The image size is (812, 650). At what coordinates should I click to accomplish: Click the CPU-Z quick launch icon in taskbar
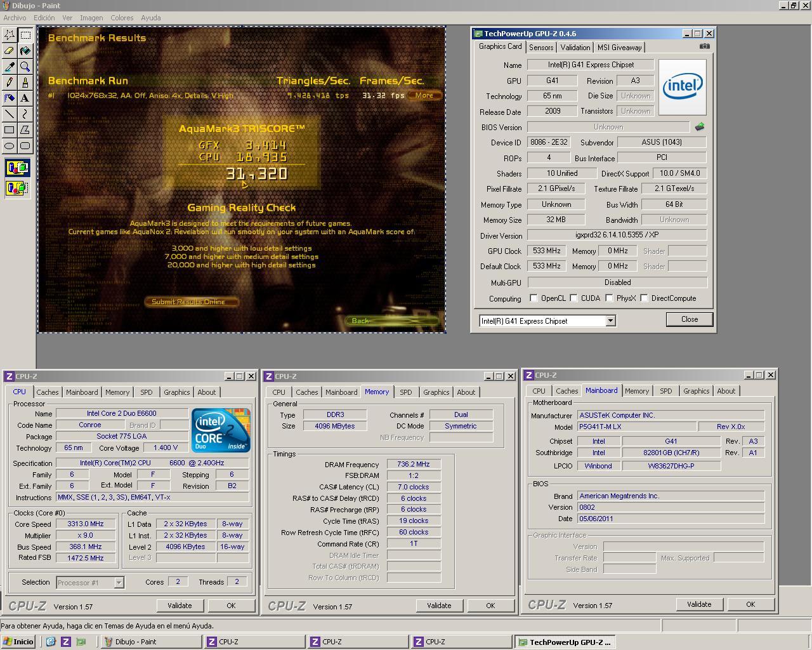pyautogui.click(x=66, y=642)
